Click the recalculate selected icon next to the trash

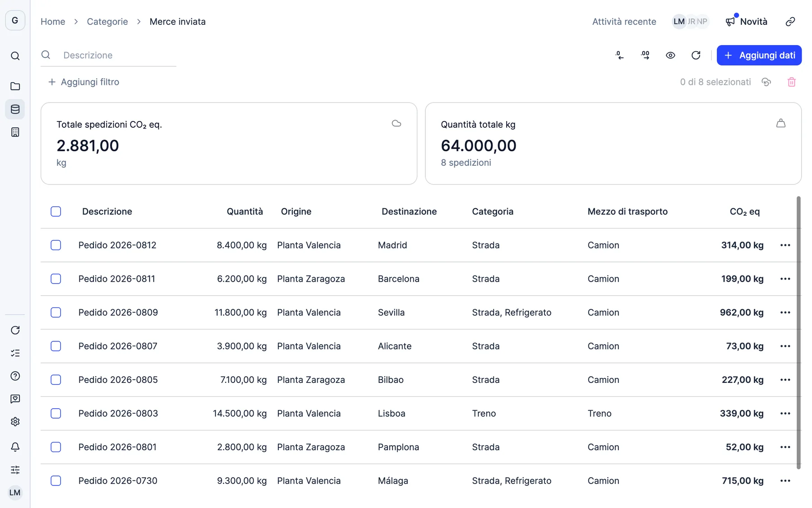(766, 82)
